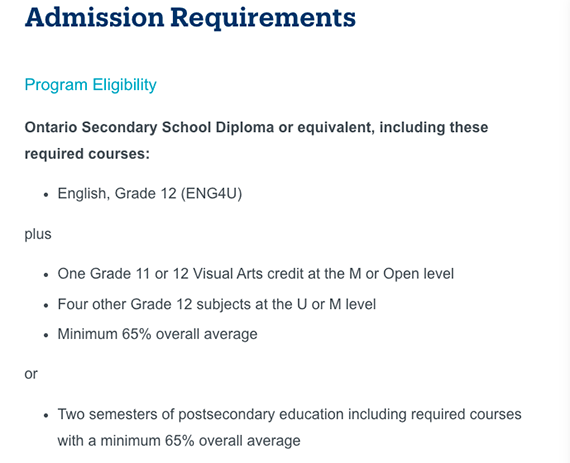
Task: Click the word 'equivalent' in bold paragraph
Action: (336, 128)
